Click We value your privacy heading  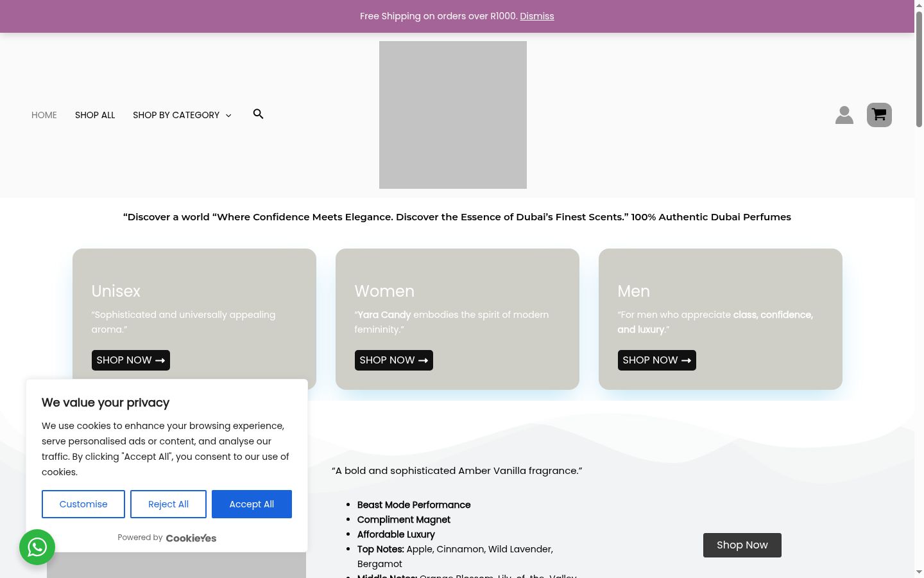coord(105,403)
